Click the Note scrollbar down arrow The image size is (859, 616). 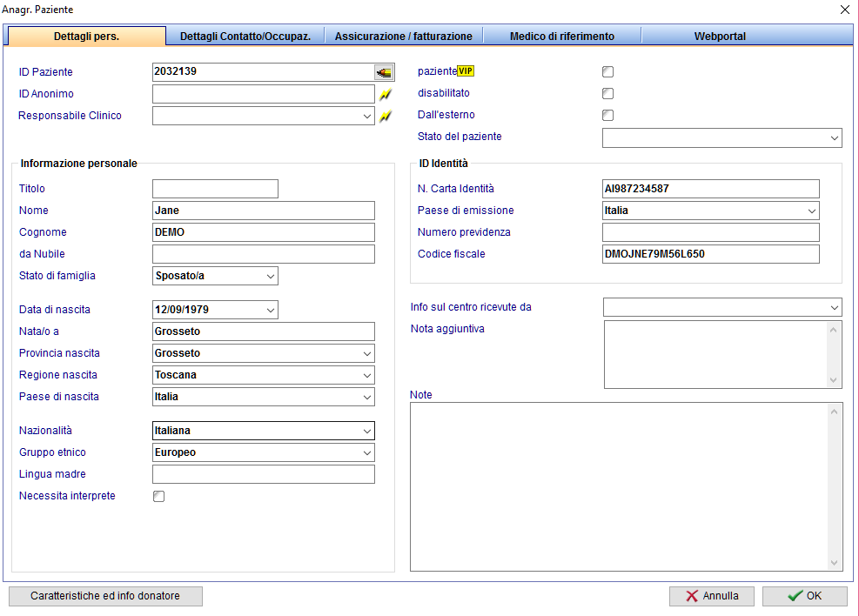[834, 562]
